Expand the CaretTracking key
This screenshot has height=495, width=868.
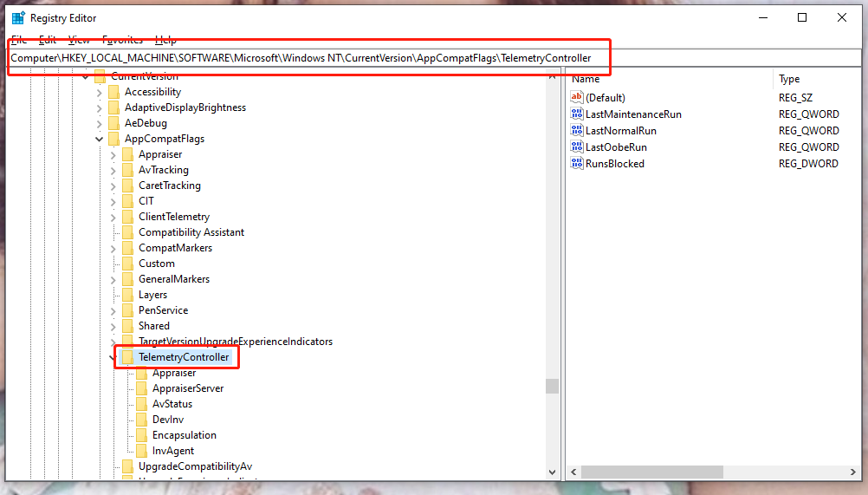(x=113, y=186)
